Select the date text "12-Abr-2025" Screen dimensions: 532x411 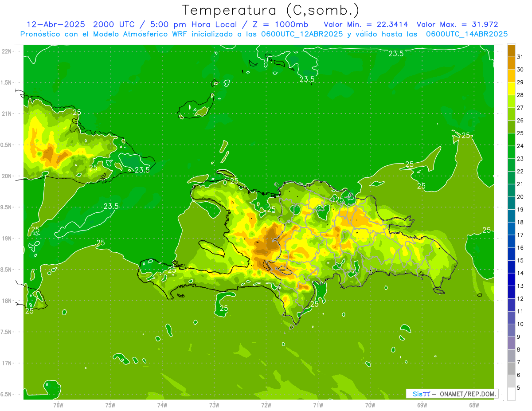tap(55, 24)
